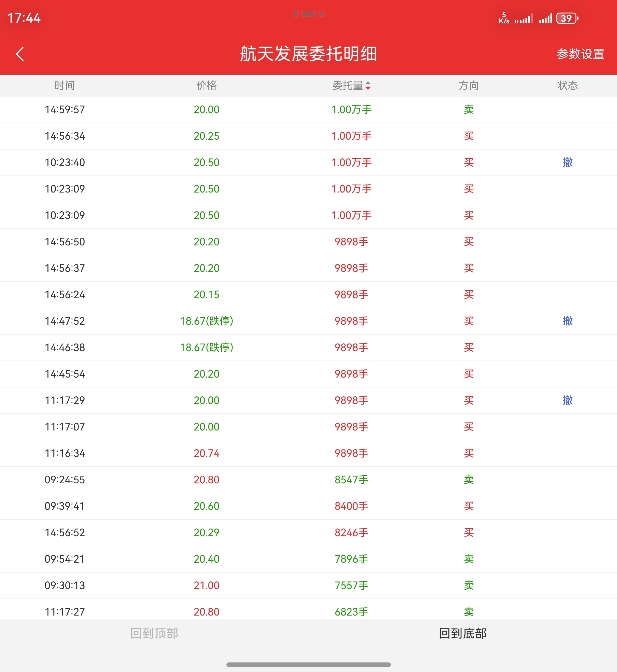Select the 状态 column header
617x672 pixels.
coord(567,85)
